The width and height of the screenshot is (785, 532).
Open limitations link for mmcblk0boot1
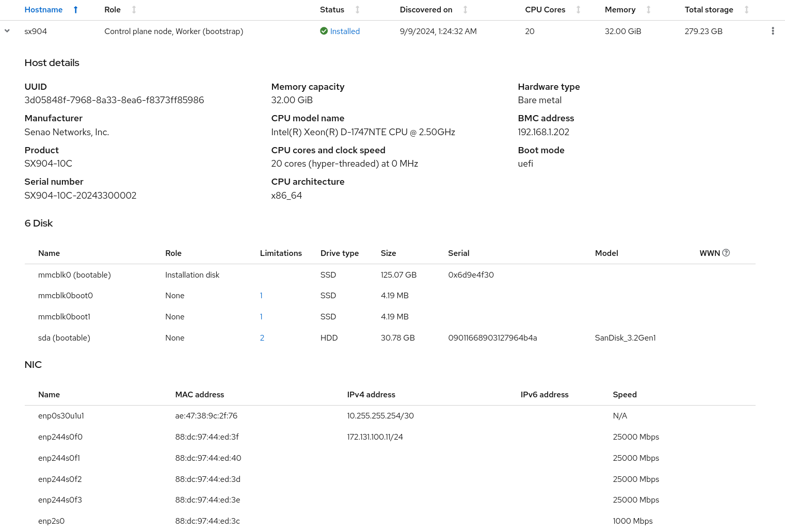(x=261, y=317)
